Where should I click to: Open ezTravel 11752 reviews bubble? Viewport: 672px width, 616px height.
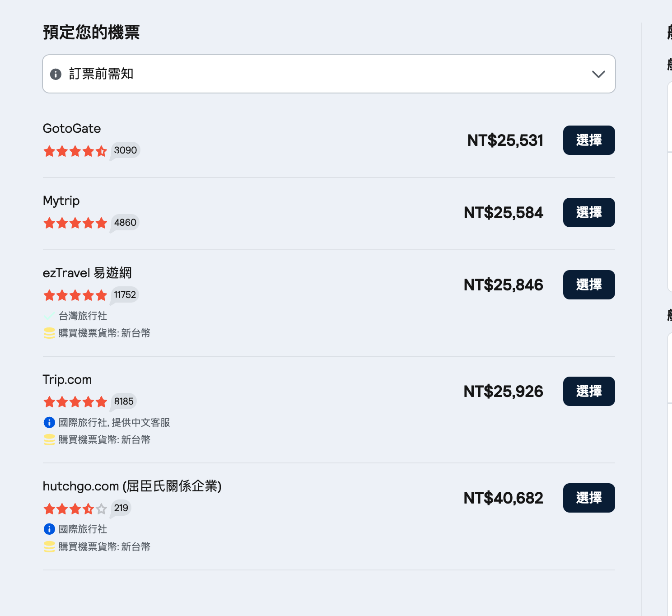point(125,295)
